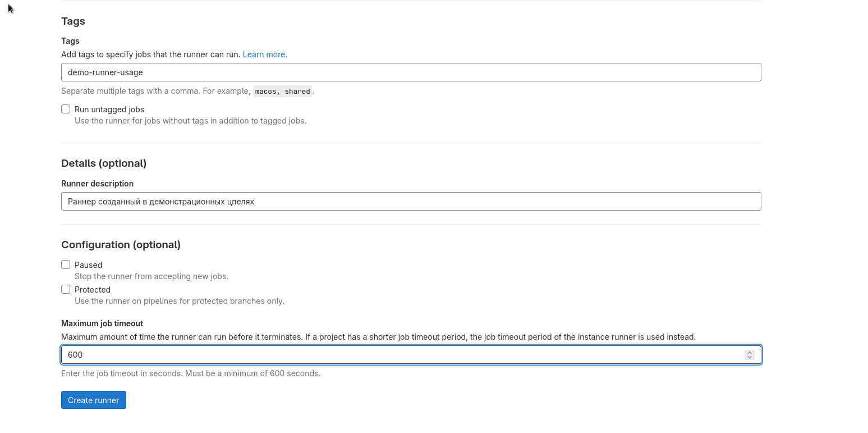Click the "Run untagged jobs" label text
Screen dimensions: 868x433
tap(109, 110)
